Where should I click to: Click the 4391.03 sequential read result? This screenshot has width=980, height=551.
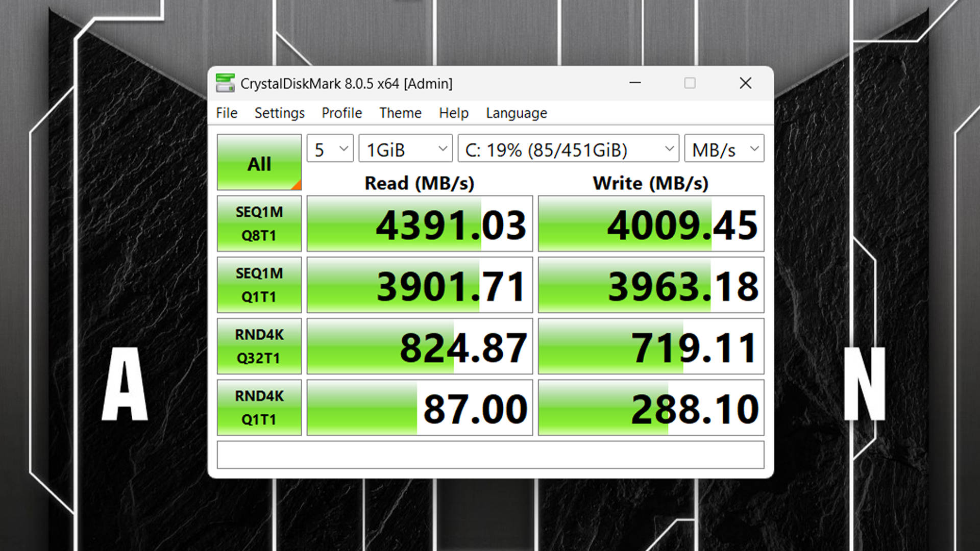[420, 224]
